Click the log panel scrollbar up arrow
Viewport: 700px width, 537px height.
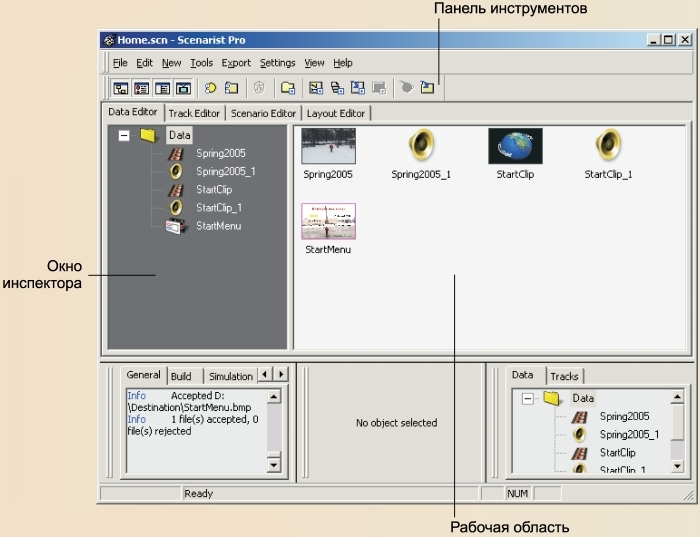[x=273, y=396]
